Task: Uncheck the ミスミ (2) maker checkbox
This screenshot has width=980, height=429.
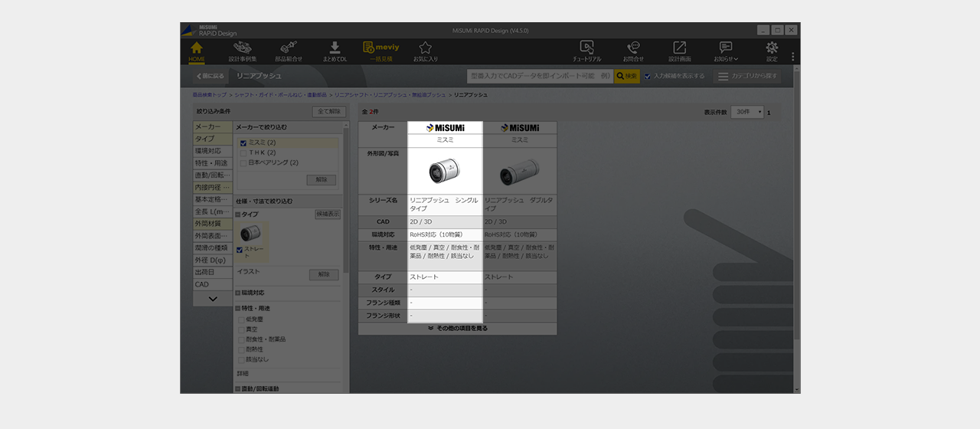Action: (243, 142)
